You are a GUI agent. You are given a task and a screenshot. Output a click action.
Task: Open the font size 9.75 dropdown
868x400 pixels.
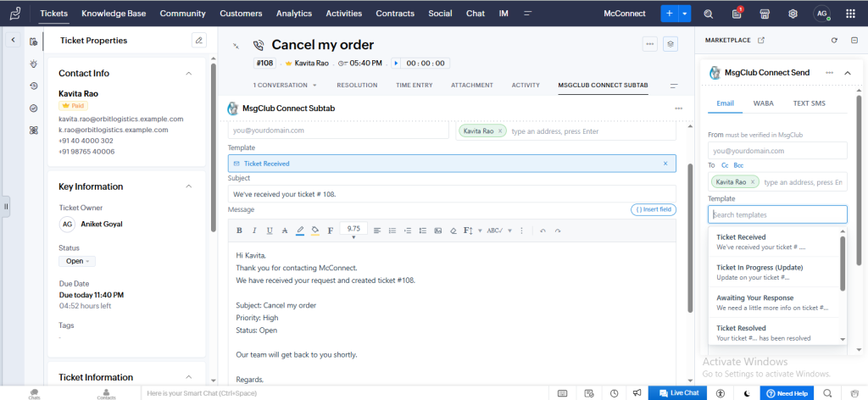coord(353,231)
